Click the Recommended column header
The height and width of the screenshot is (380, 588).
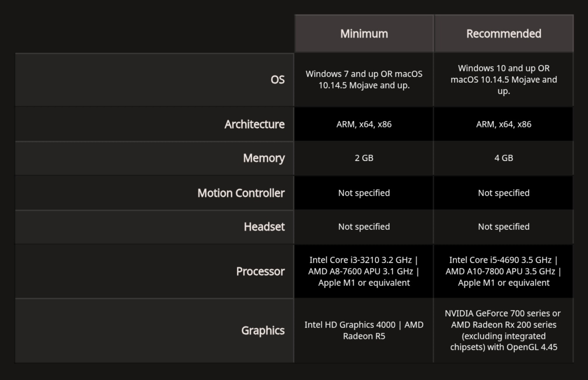(x=503, y=34)
